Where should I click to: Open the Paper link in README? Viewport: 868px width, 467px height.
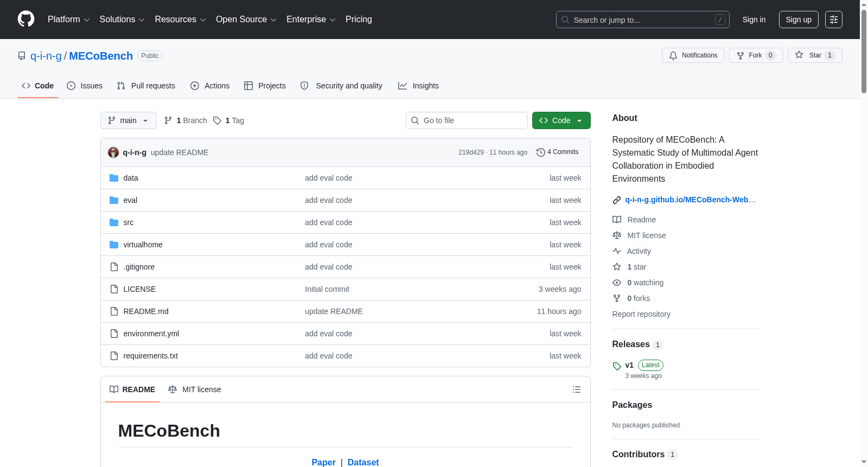tap(323, 462)
